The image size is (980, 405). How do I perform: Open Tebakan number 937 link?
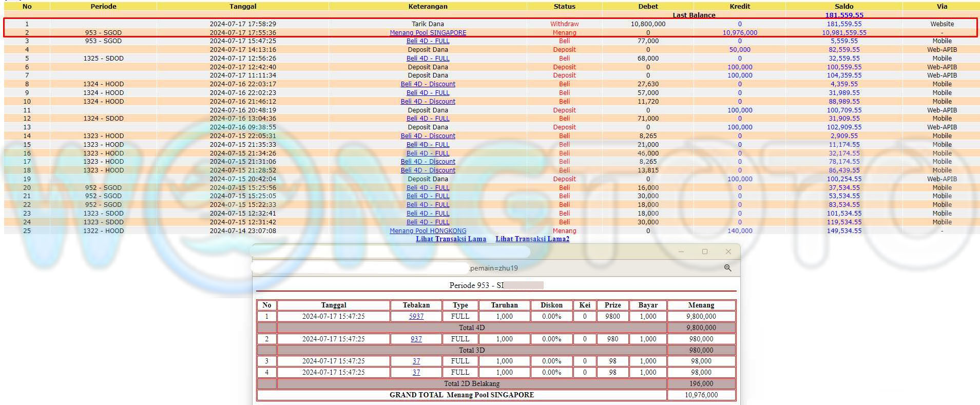(416, 339)
